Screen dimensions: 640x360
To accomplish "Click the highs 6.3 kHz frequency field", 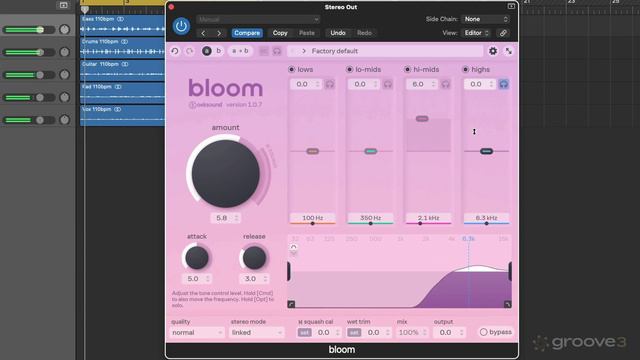I will click(x=486, y=218).
